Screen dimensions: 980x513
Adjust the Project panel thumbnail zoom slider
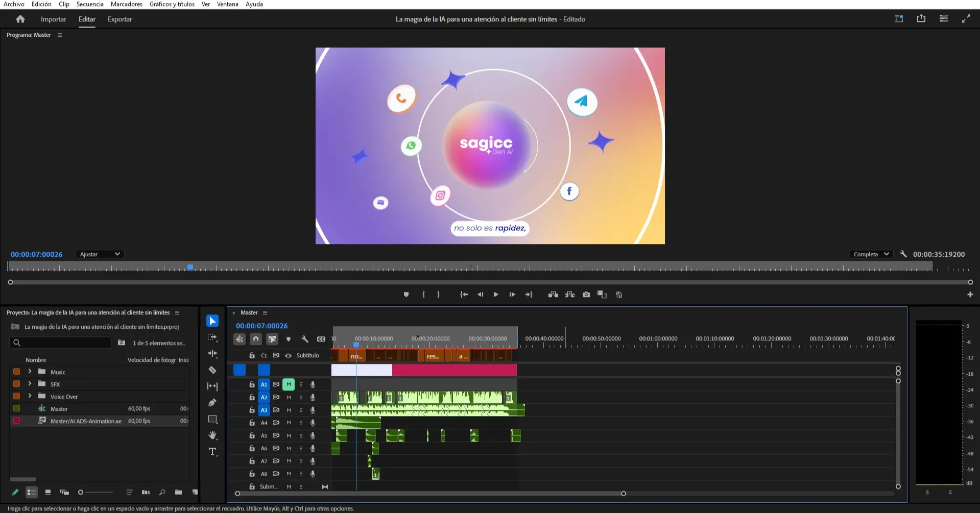click(x=95, y=492)
